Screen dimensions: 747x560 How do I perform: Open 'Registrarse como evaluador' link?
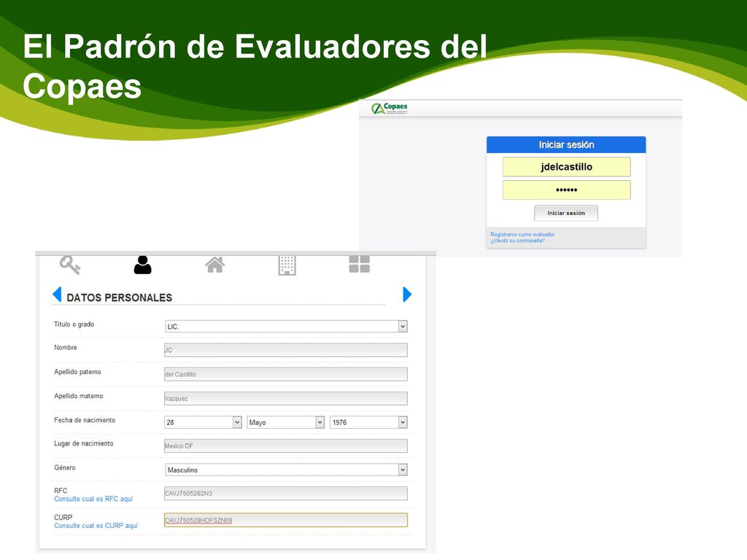522,234
